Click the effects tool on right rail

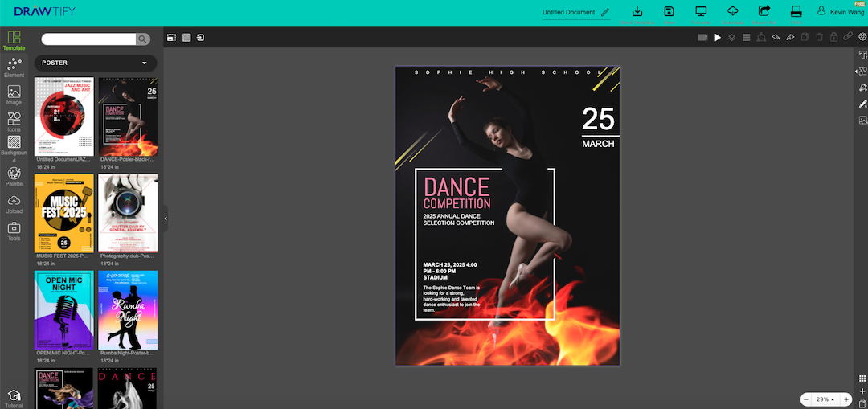coord(862,88)
